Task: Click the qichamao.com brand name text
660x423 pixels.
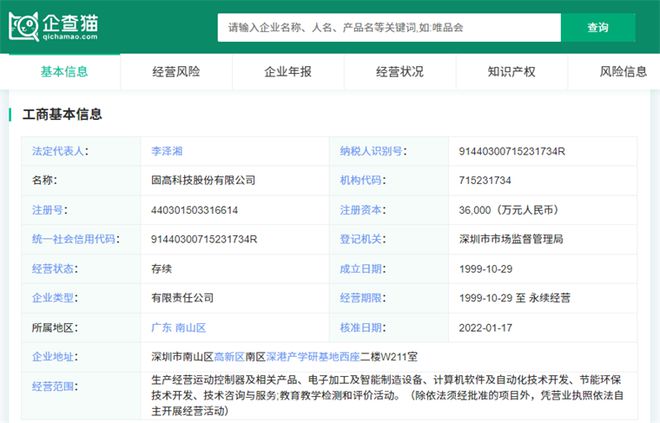Action: (70, 37)
